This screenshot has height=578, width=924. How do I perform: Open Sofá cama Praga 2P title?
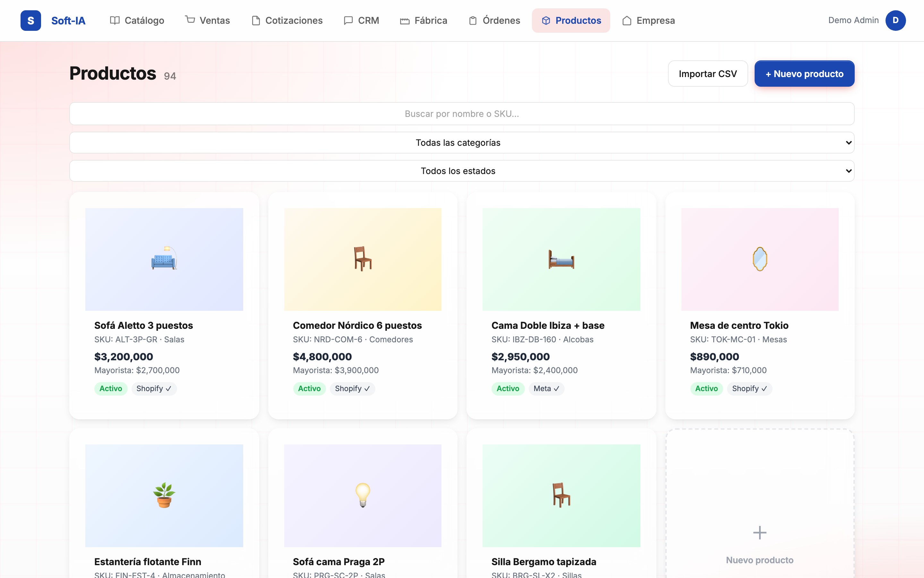339,562
